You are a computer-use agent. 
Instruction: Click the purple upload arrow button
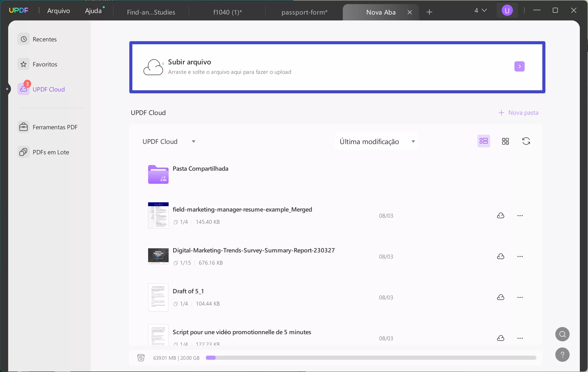(x=519, y=66)
